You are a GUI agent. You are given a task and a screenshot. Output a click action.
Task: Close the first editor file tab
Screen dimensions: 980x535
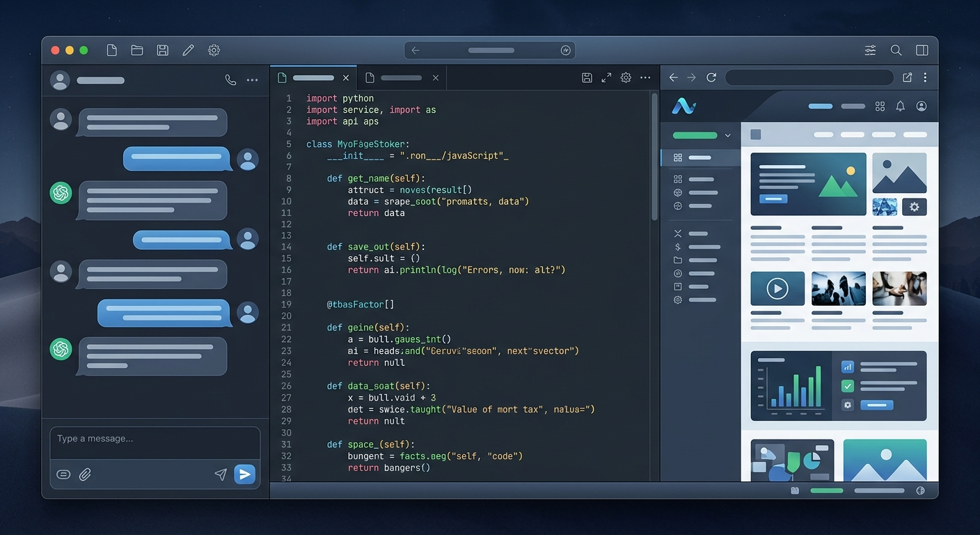(x=346, y=78)
